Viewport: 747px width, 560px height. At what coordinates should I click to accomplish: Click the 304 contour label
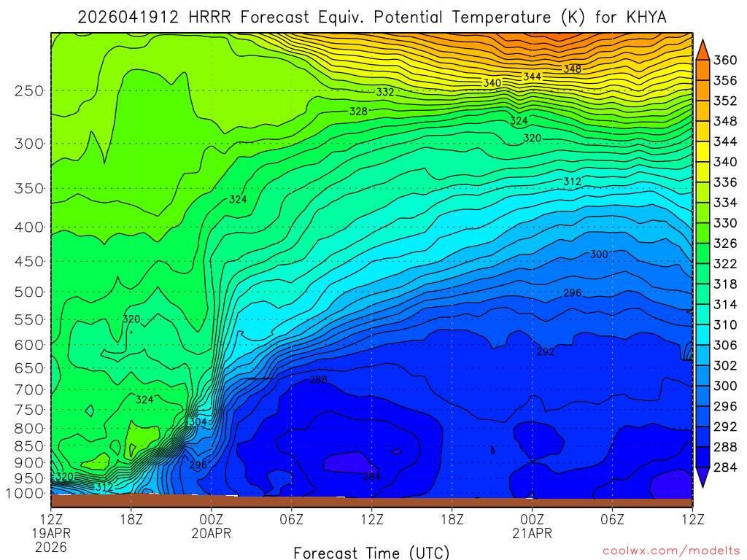click(x=198, y=422)
